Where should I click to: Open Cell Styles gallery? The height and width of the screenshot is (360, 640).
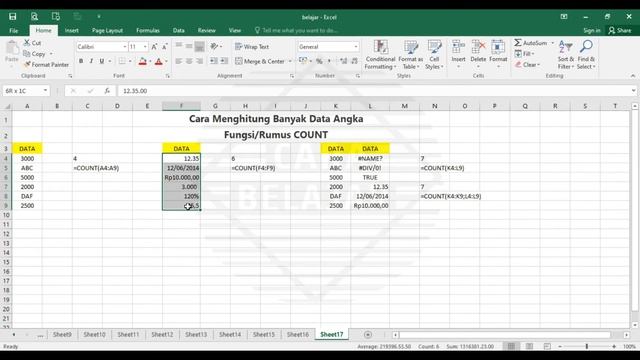[x=434, y=55]
